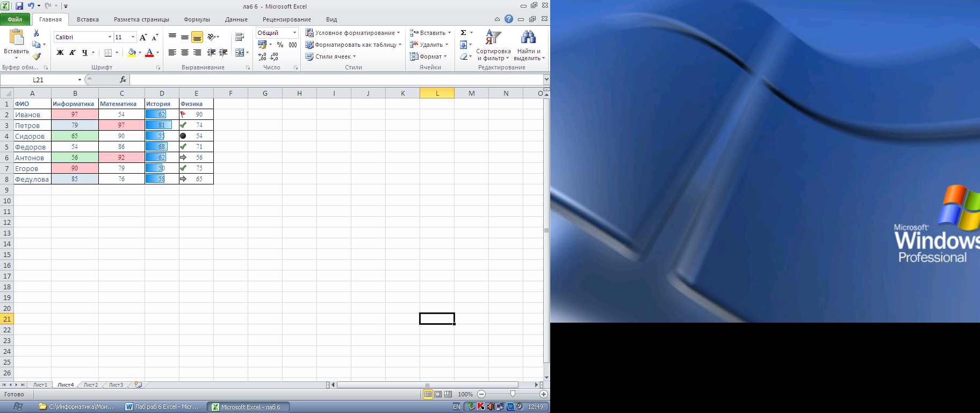The width and height of the screenshot is (980, 413).
Task: Click the Fill down icon
Action: point(464,45)
